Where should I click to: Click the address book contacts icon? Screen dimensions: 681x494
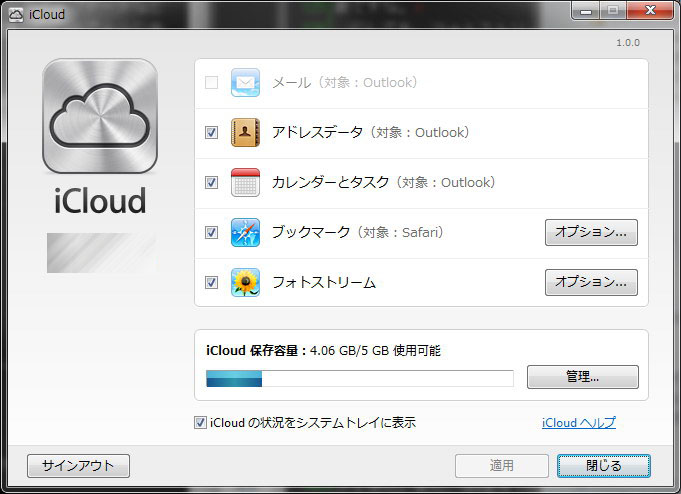(x=245, y=133)
